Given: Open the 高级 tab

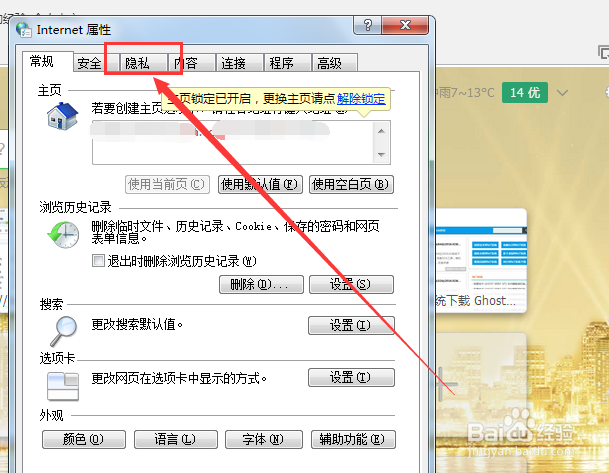Looking at the screenshot, I should (x=334, y=63).
